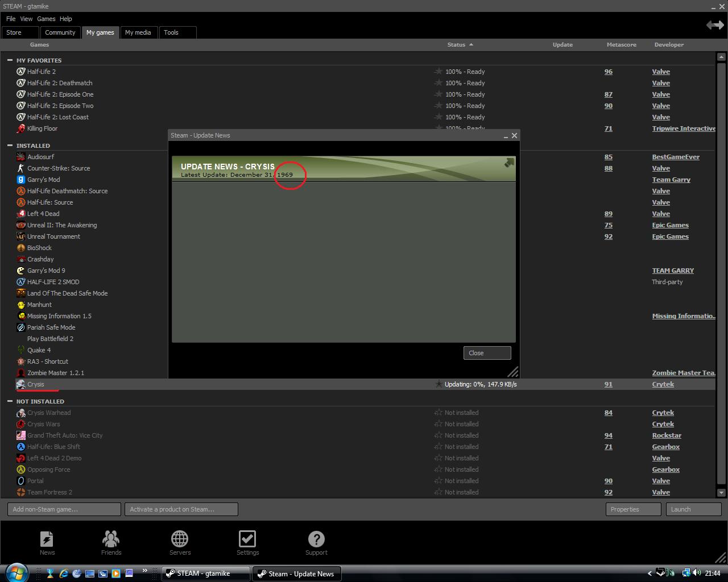Click Close button in Update News

(487, 353)
